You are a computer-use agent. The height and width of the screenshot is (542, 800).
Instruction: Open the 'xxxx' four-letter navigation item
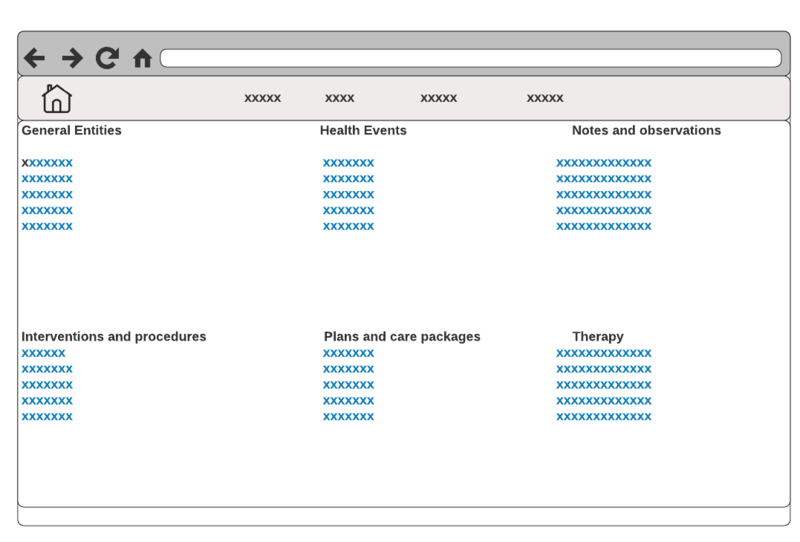click(x=339, y=98)
